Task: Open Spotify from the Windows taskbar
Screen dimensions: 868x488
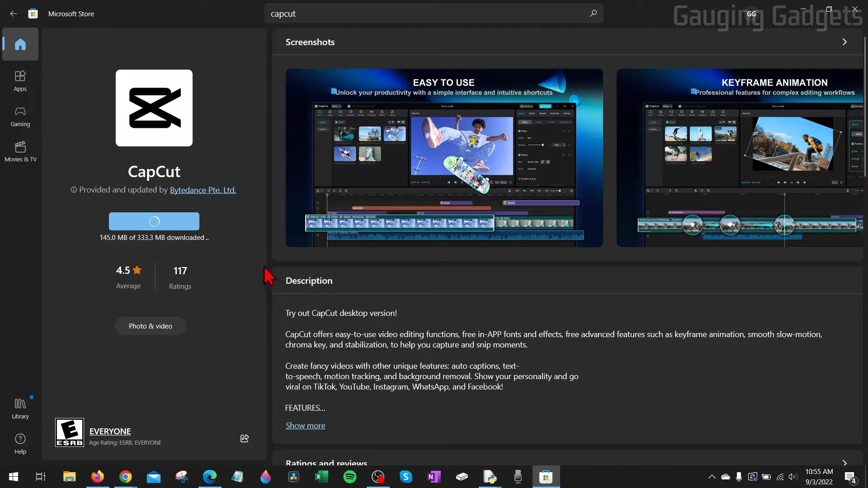Action: tap(350, 477)
